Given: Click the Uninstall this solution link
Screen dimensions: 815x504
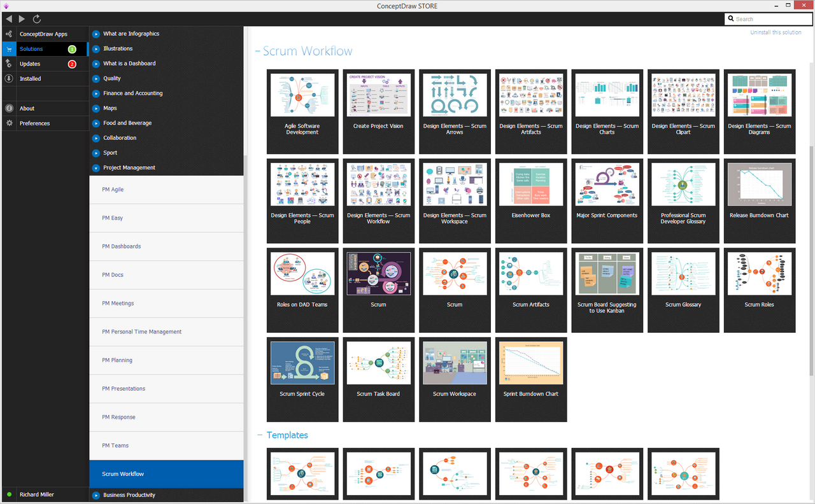Looking at the screenshot, I should click(776, 32).
